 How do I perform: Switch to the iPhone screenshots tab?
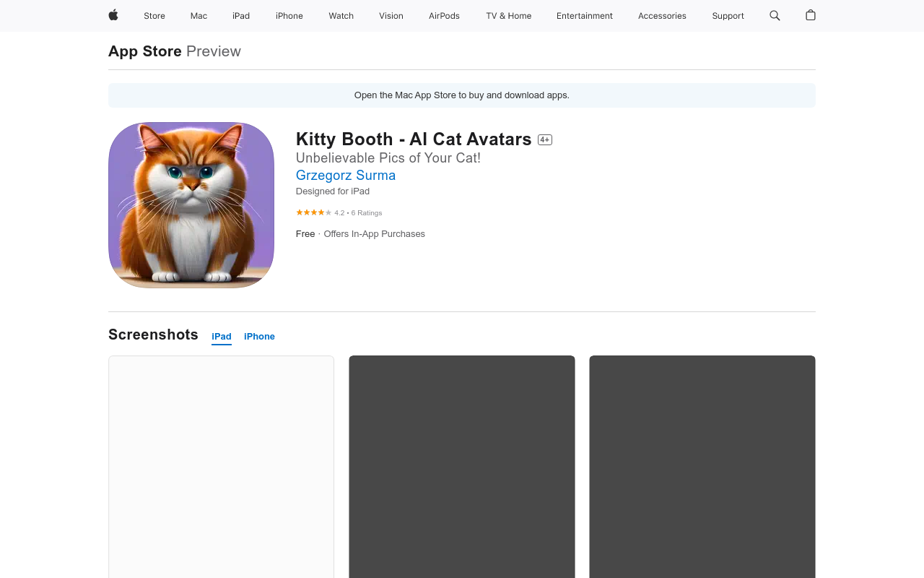coord(259,337)
